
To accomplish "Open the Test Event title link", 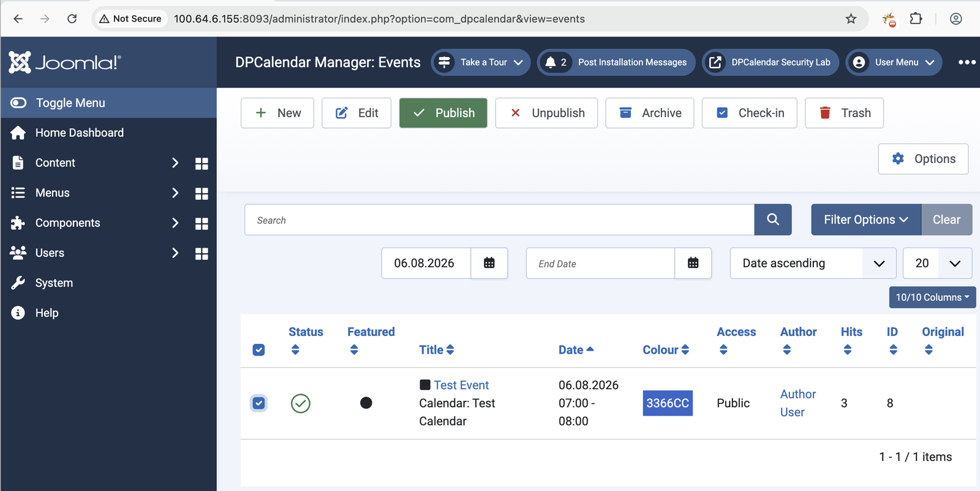I will coord(461,385).
